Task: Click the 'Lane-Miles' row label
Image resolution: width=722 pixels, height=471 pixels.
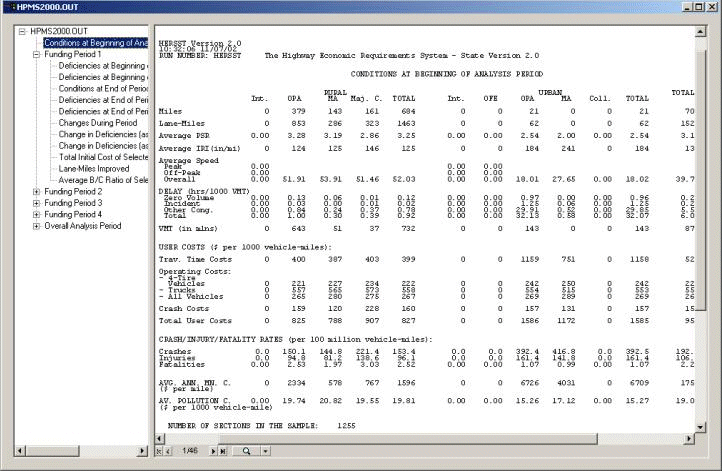Action: coord(182,123)
